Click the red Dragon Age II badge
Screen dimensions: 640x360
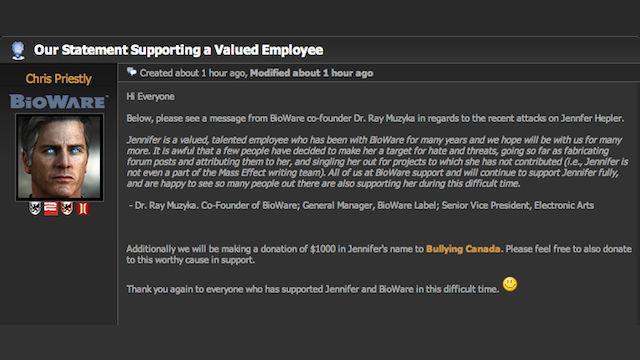[x=83, y=209]
